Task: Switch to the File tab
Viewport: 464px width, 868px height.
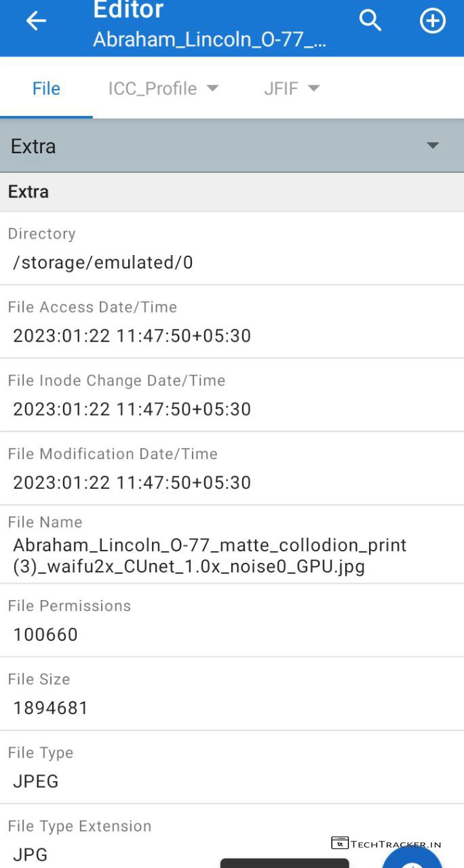Action: 46,89
